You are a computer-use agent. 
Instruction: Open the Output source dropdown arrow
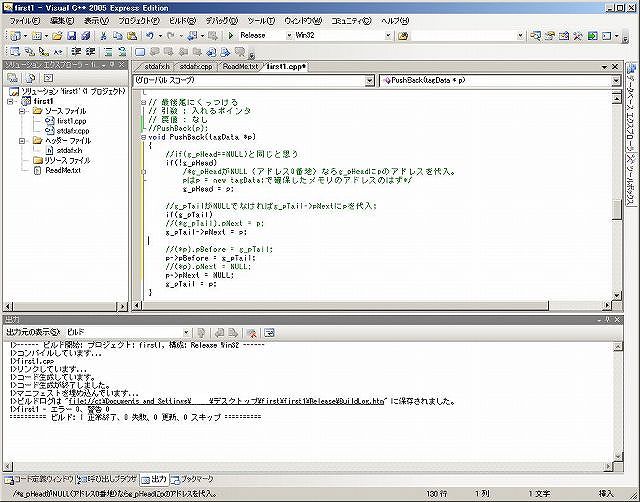186,333
